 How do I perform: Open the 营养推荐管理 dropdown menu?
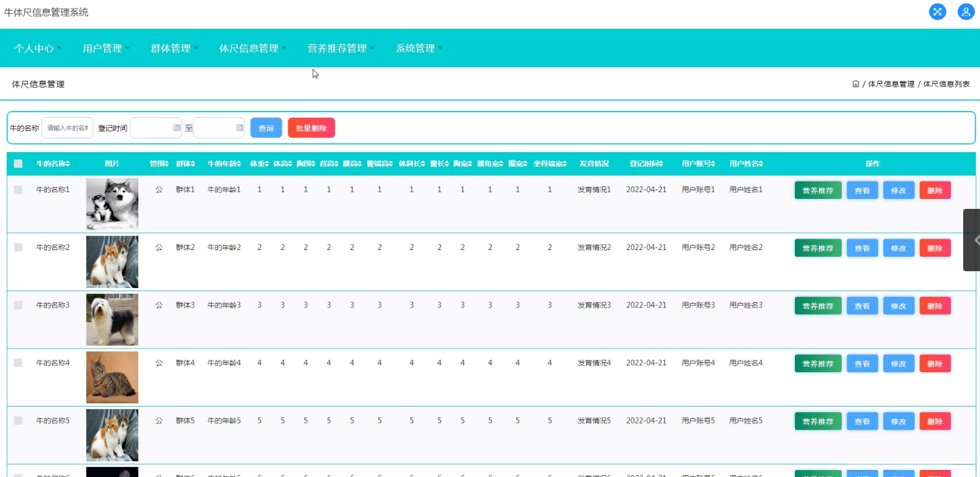(x=341, y=48)
